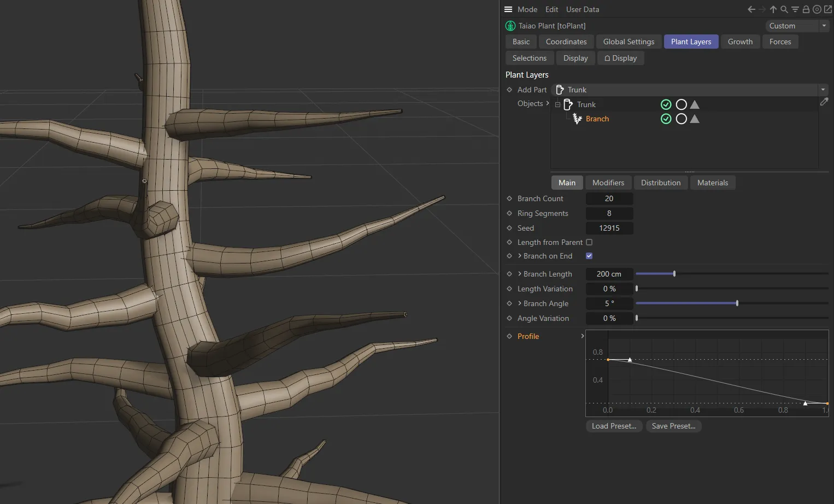Click the back arrow in Attribute Manager
Image resolution: width=834 pixels, height=504 pixels.
pos(751,9)
